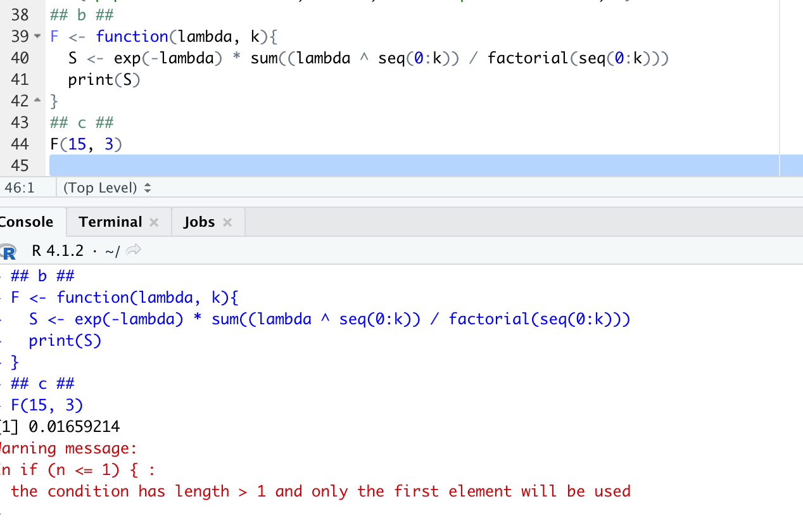Click line number 40 in the gutter
This screenshot has height=532, width=803.
[x=20, y=58]
